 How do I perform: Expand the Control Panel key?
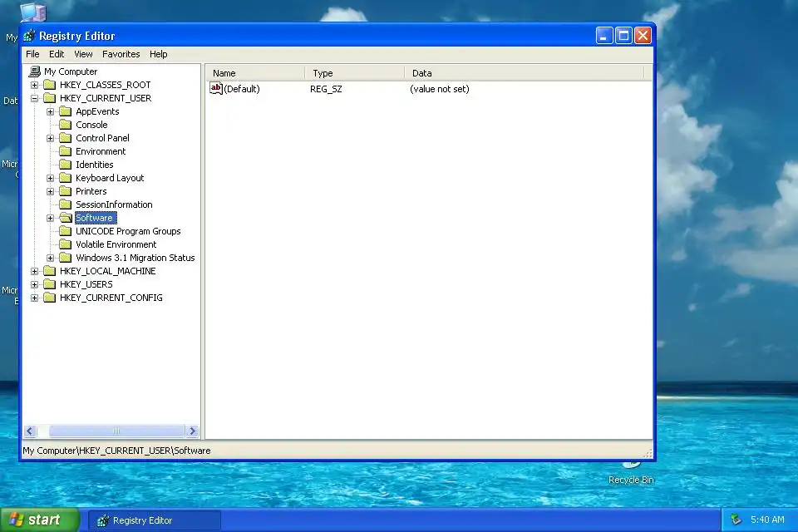coord(51,138)
